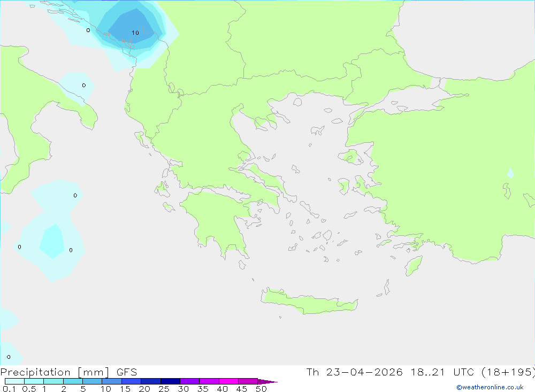This screenshot has height=392, width=535.
Task: Select the 20 mm dark blue swatch
Action: [150, 381]
